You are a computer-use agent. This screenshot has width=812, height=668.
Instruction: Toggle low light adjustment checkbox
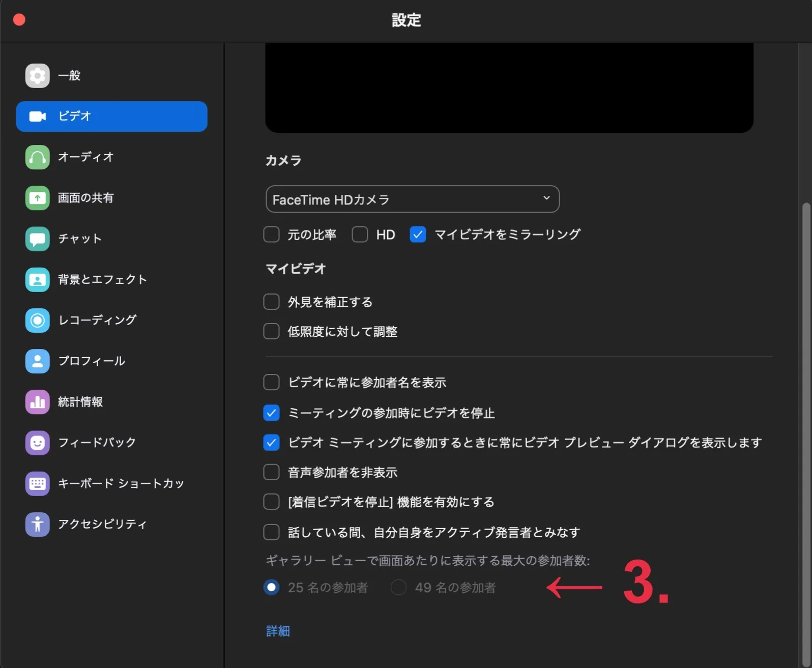tap(271, 331)
